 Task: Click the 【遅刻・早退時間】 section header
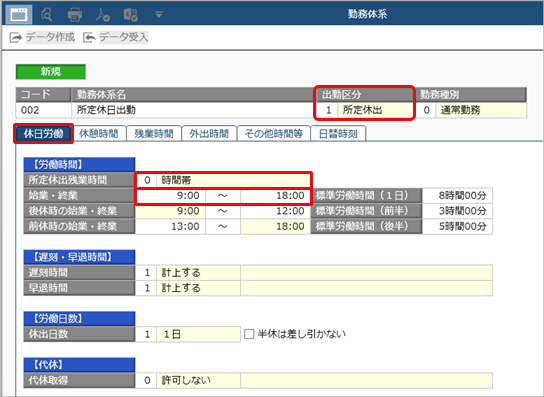pyautogui.click(x=79, y=257)
